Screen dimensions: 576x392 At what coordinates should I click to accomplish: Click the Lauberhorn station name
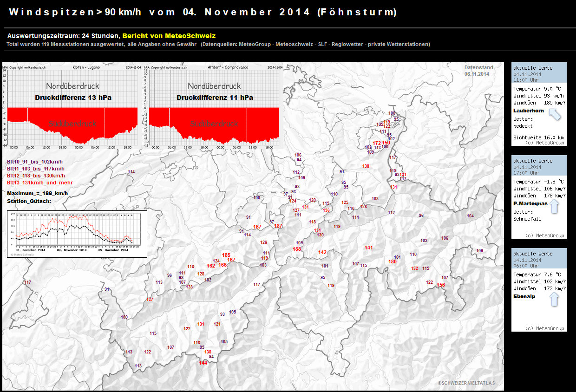[529, 111]
